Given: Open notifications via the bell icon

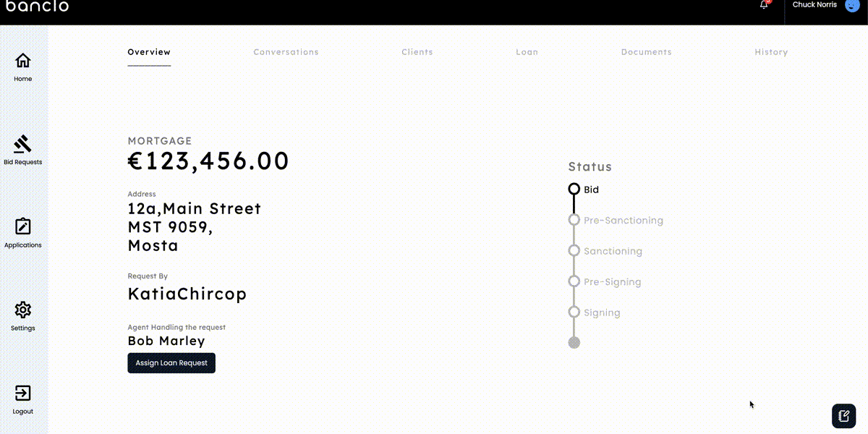Looking at the screenshot, I should 764,5.
